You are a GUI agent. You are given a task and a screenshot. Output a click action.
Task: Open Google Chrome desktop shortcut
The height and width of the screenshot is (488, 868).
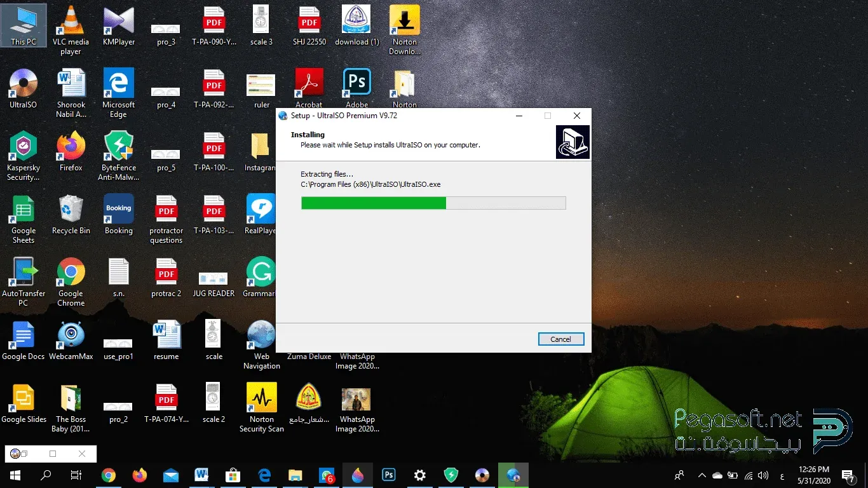pos(71,282)
